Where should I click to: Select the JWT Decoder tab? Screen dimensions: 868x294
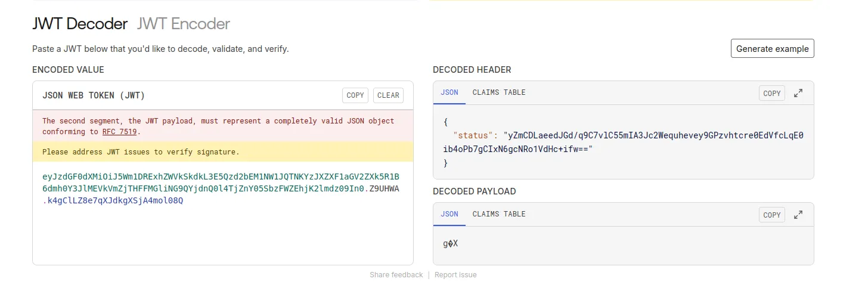pos(79,24)
